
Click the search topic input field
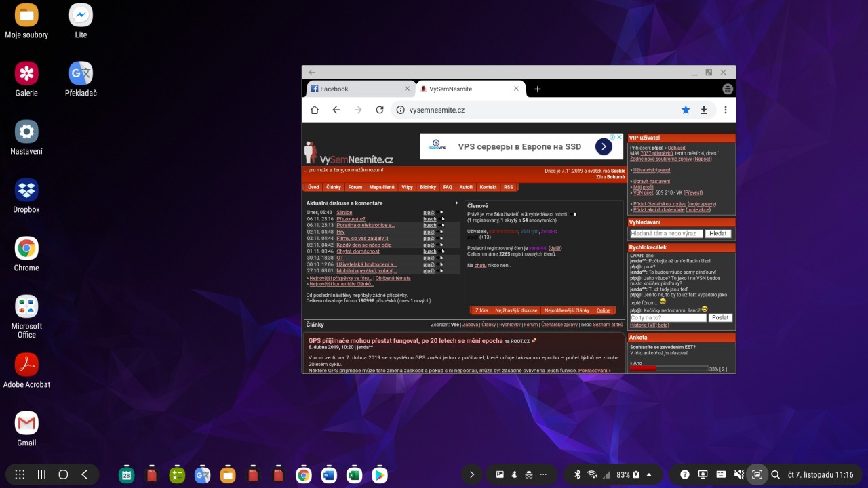666,233
